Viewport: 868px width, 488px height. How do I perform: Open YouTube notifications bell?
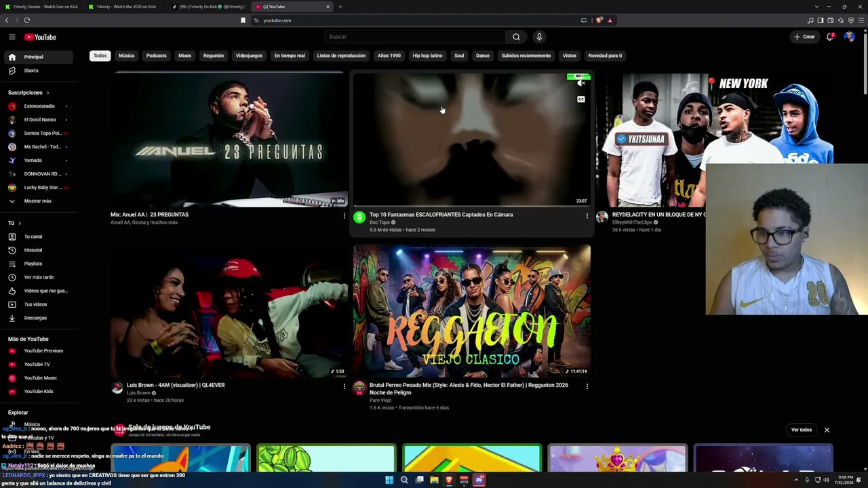tap(830, 37)
